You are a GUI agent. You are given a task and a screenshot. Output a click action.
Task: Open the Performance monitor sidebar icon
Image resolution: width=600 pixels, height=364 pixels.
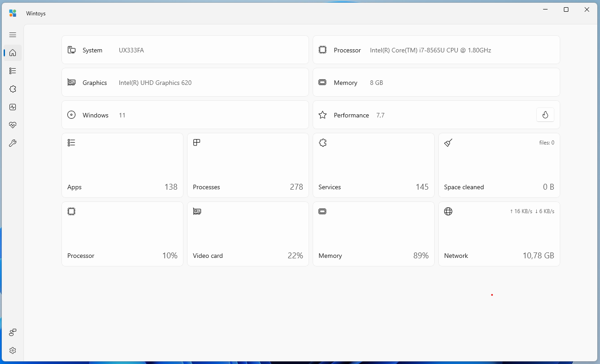click(x=13, y=107)
